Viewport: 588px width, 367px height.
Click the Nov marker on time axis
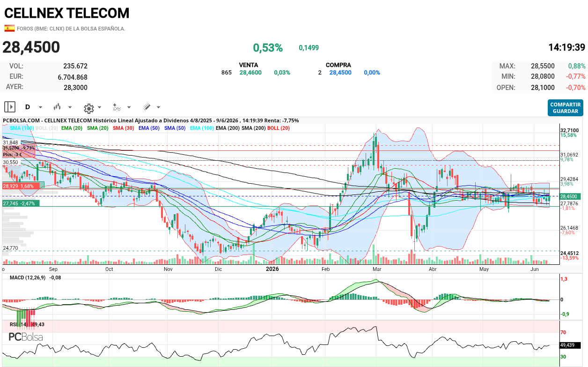coord(168,270)
